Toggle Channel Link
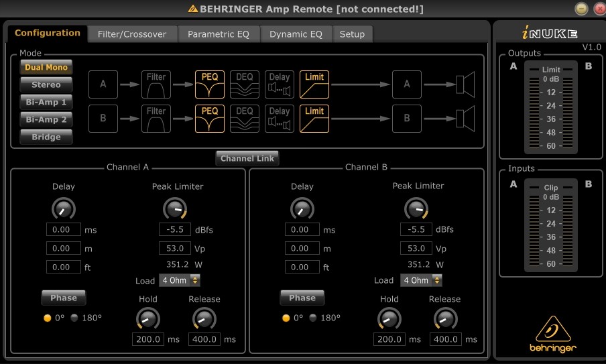606x364 pixels. click(247, 158)
